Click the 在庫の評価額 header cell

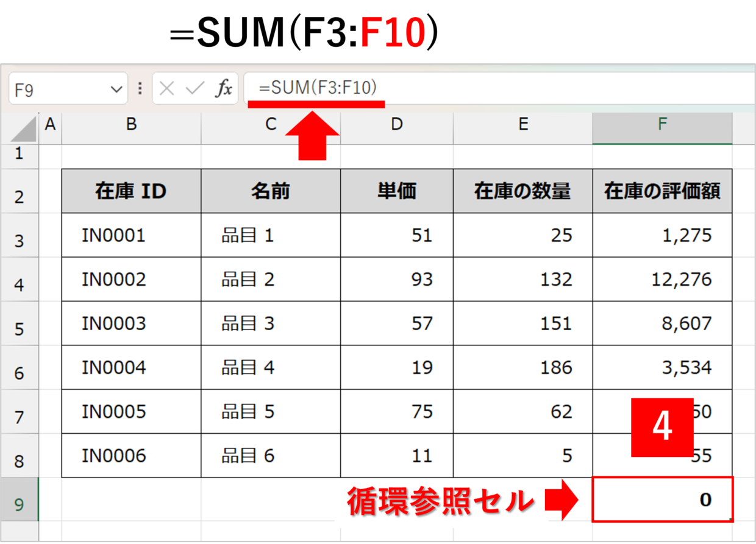pyautogui.click(x=662, y=191)
